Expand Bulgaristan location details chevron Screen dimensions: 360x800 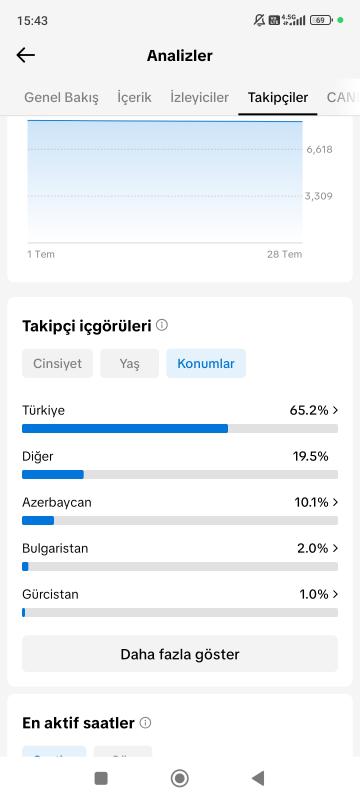(x=335, y=548)
